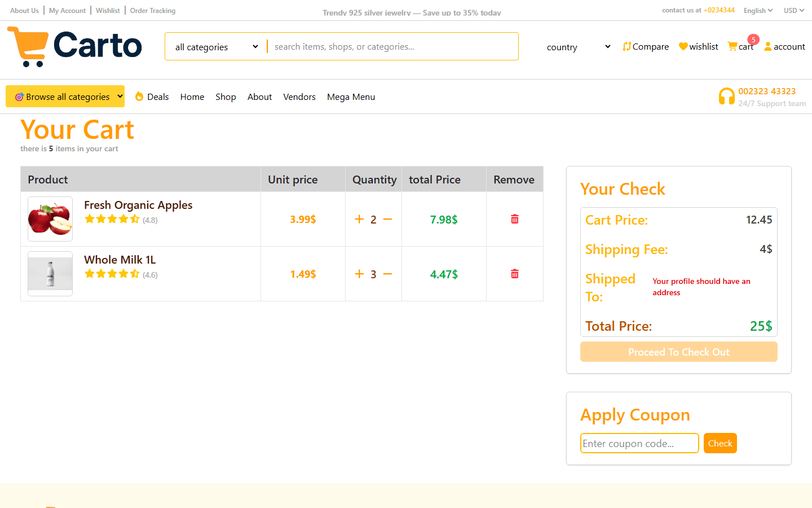Click the coupon code input field
The image size is (812, 508).
pyautogui.click(x=639, y=443)
